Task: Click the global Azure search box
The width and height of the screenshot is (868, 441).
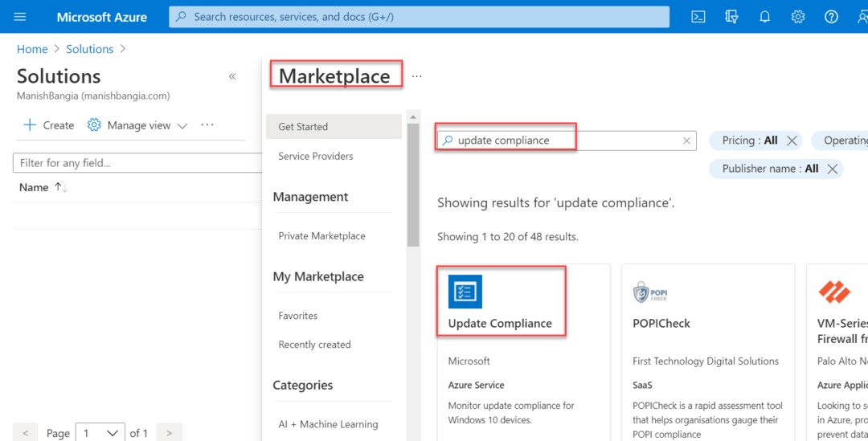Action: click(419, 17)
